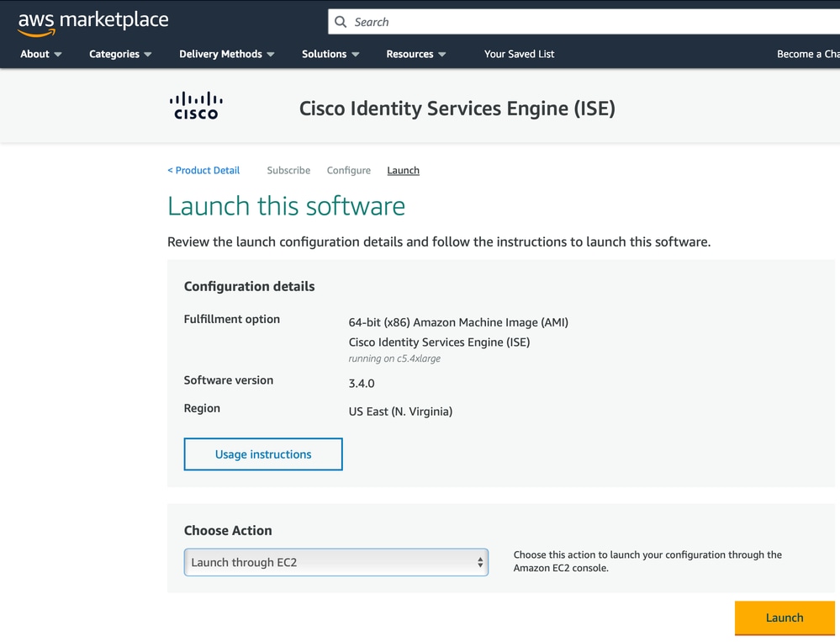The height and width of the screenshot is (642, 840).
Task: Expand the Delivery Methods dropdown
Action: [225, 53]
